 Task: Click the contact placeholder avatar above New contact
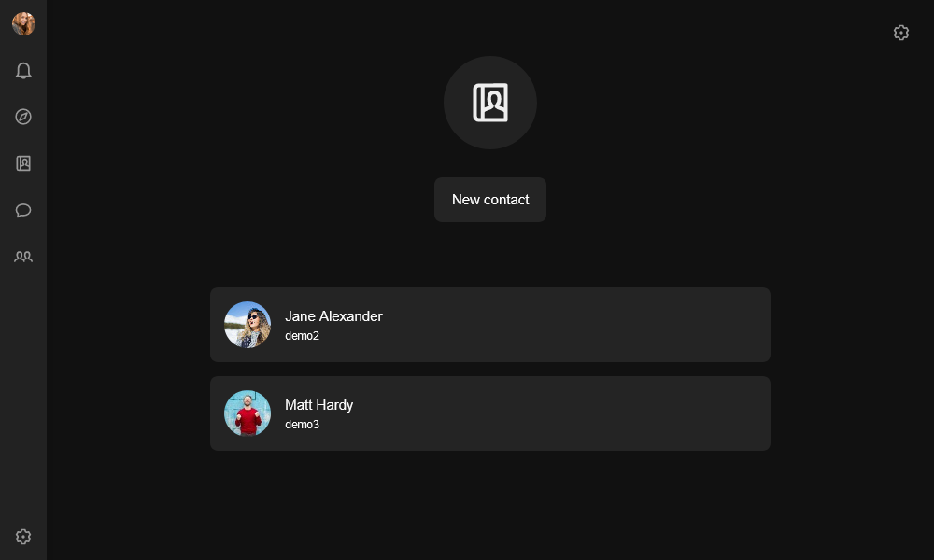[490, 103]
